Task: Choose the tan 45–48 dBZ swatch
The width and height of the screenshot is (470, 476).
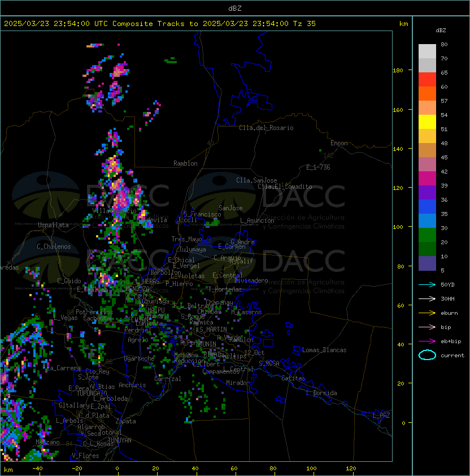Action: [427, 150]
